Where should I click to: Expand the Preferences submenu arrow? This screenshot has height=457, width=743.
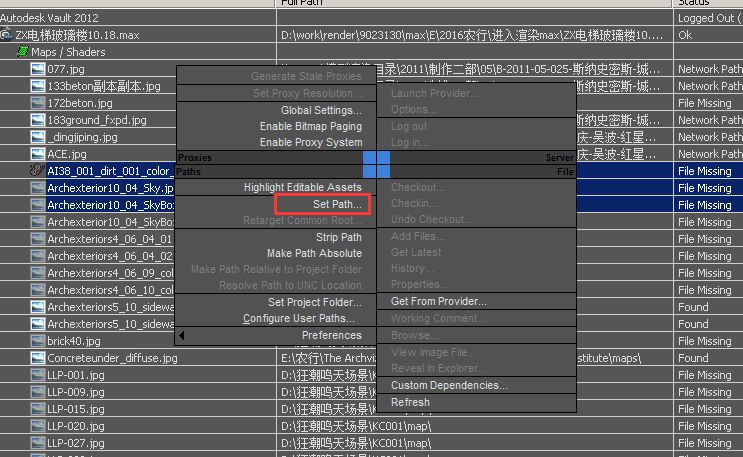(182, 335)
